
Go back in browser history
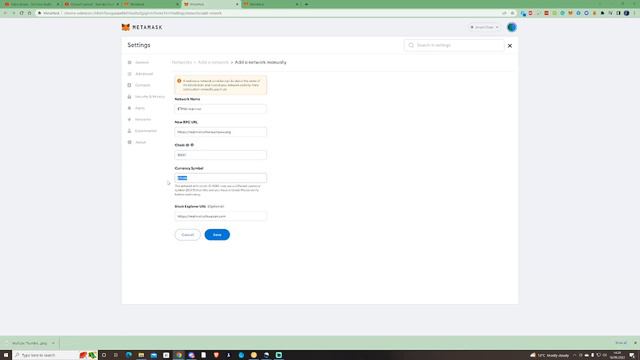[5, 13]
